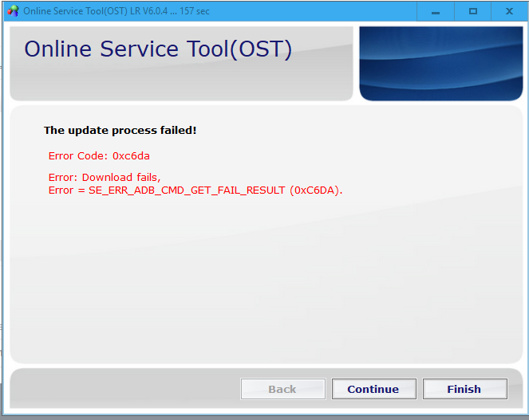Click the "Online Service Tool(OST)" header title
This screenshot has height=420, width=529.
coord(158,49)
